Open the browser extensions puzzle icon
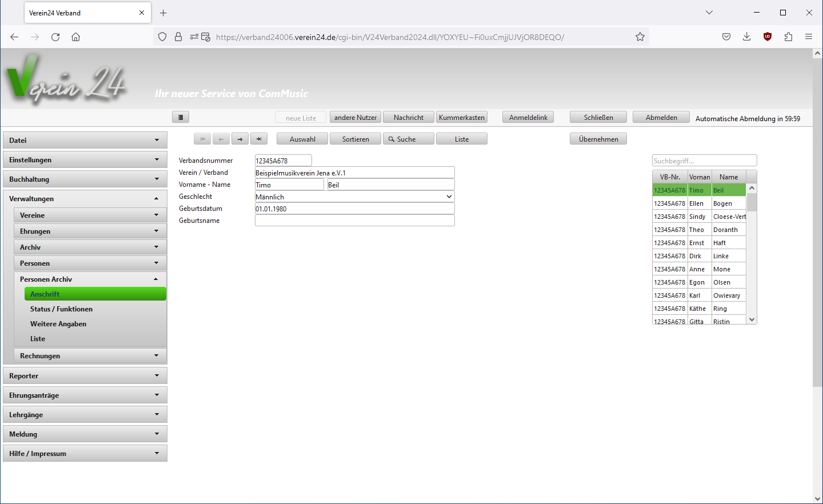This screenshot has width=823, height=504. [x=788, y=37]
